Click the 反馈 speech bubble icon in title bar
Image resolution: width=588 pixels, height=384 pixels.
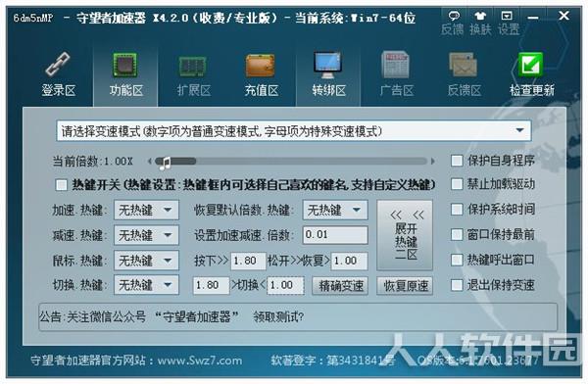click(x=453, y=16)
